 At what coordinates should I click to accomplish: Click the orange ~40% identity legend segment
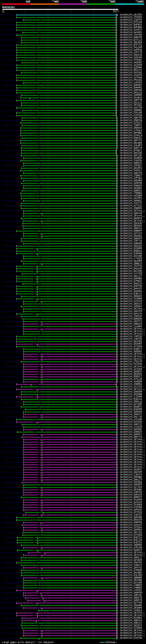[45, 4]
